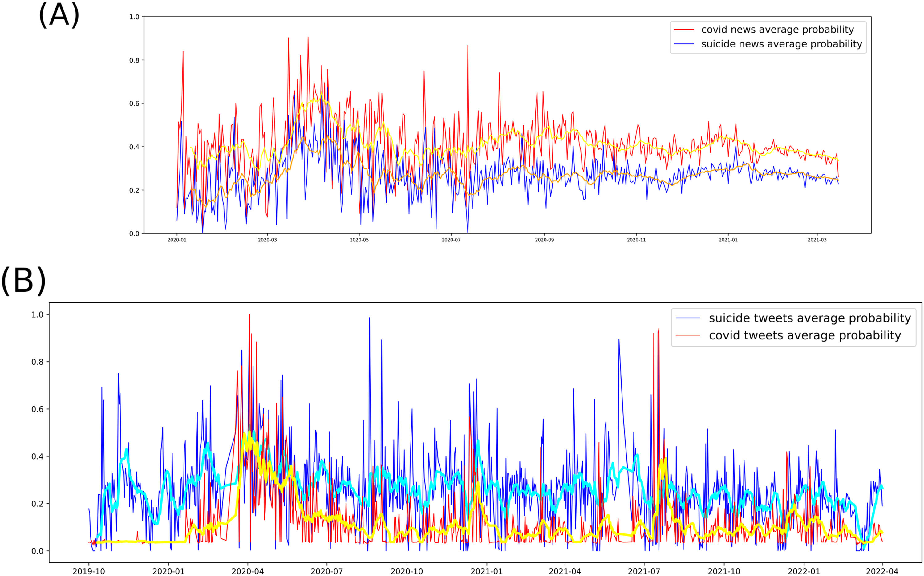The width and height of the screenshot is (924, 576).
Task: Click the 1.0 y-axis label on chart A
Action: coord(134,17)
